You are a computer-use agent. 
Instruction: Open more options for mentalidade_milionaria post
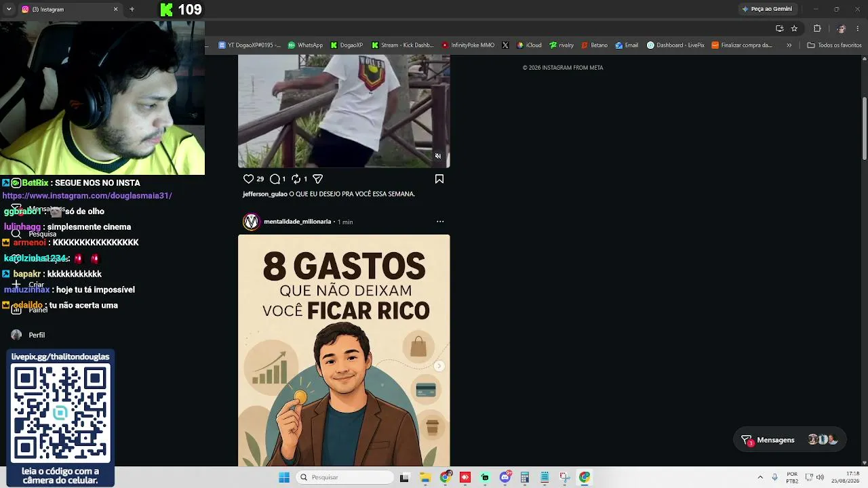coord(440,222)
